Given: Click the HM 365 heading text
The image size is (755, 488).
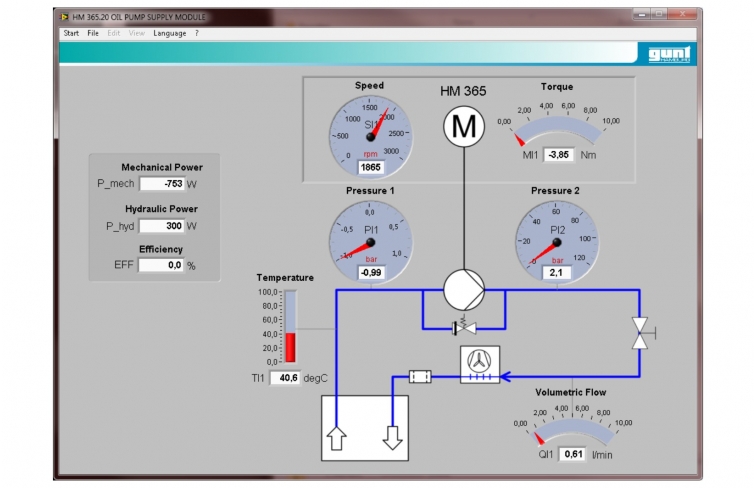Looking at the screenshot, I should pos(463,91).
